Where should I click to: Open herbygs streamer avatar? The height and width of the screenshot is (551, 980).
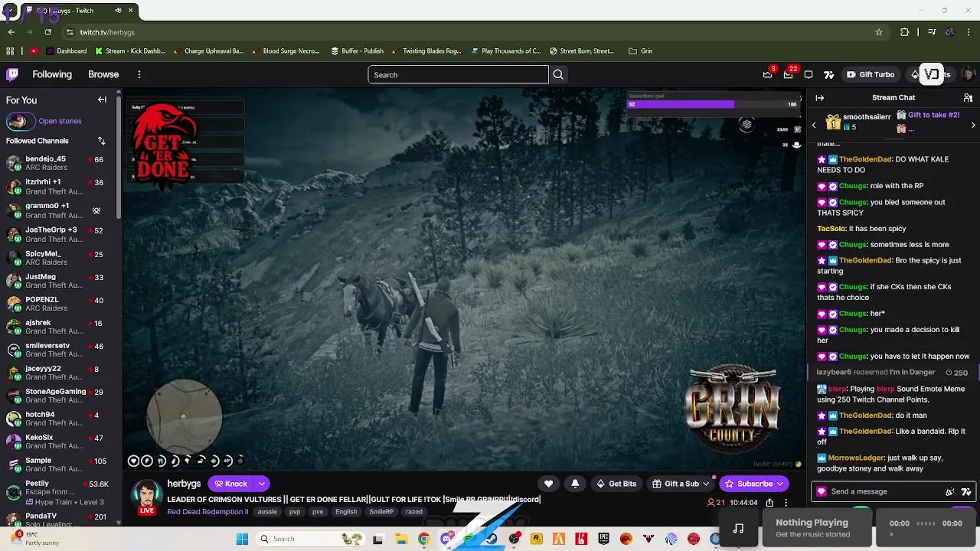[x=146, y=495]
